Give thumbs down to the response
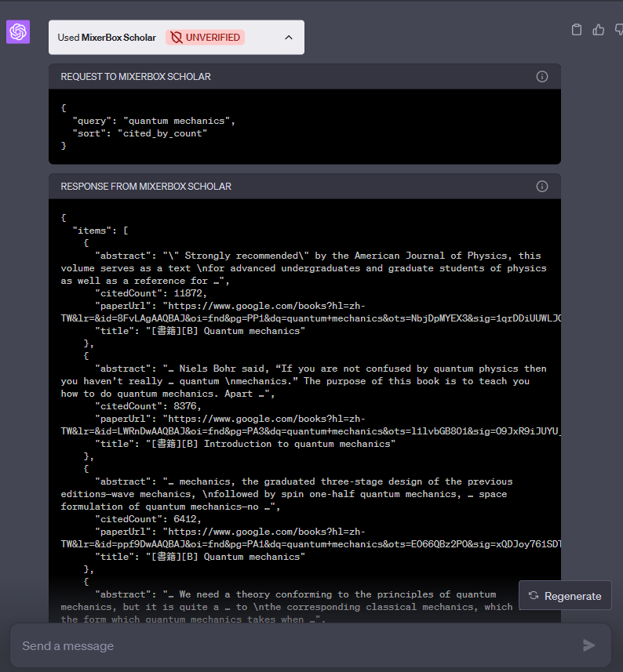The width and height of the screenshot is (623, 672). click(x=619, y=30)
